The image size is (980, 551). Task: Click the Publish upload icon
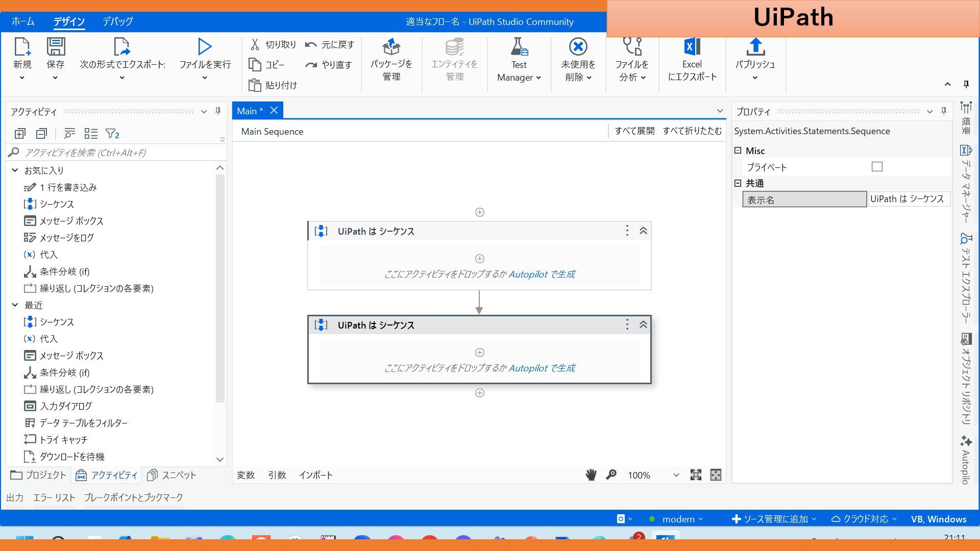coord(755,47)
